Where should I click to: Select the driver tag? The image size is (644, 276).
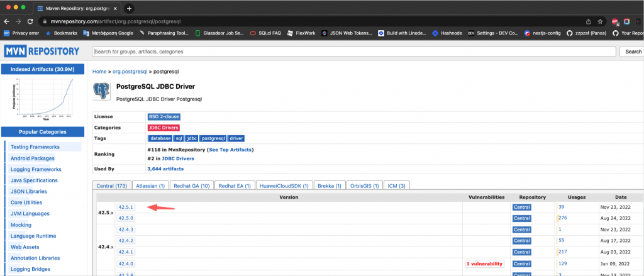point(236,138)
